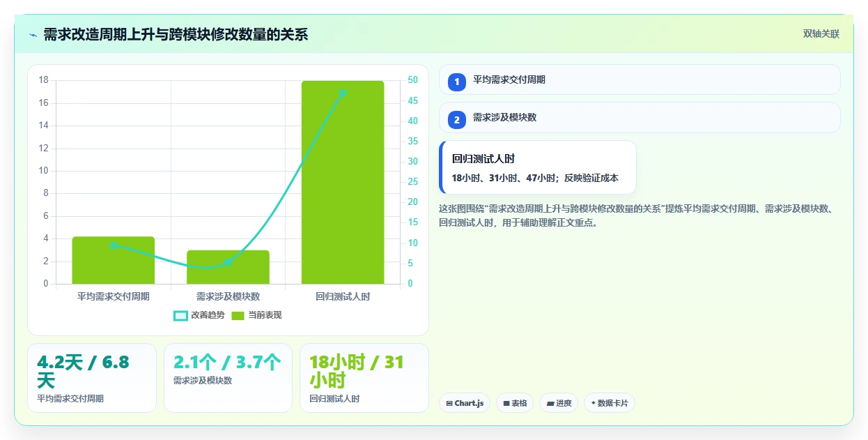Open the 回归测试人时 detail card
The height and width of the screenshot is (440, 868).
(x=538, y=167)
